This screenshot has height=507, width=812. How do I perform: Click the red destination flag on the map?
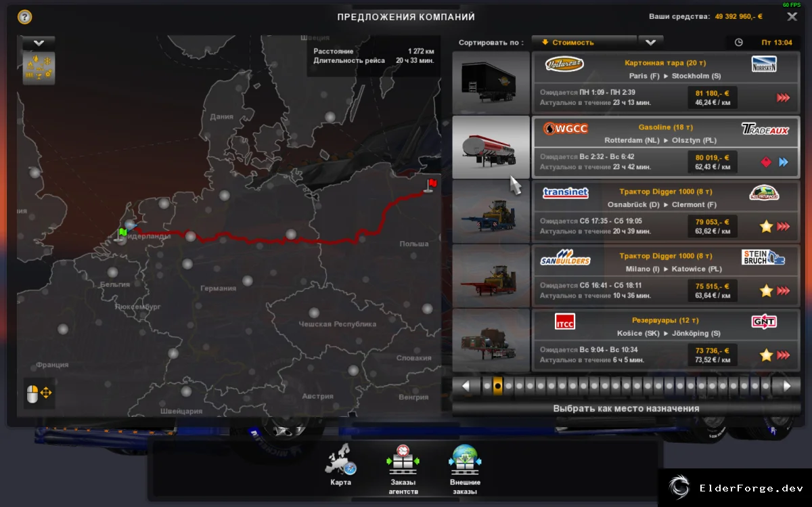(x=431, y=184)
